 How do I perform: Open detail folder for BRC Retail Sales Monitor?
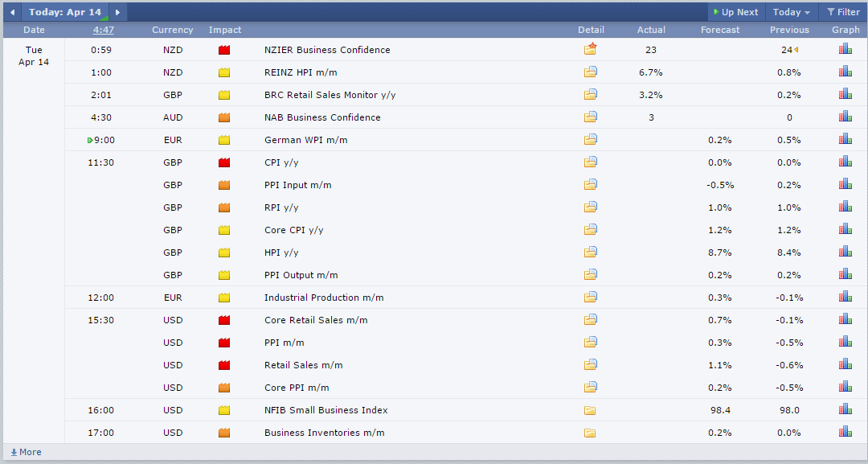(x=590, y=95)
